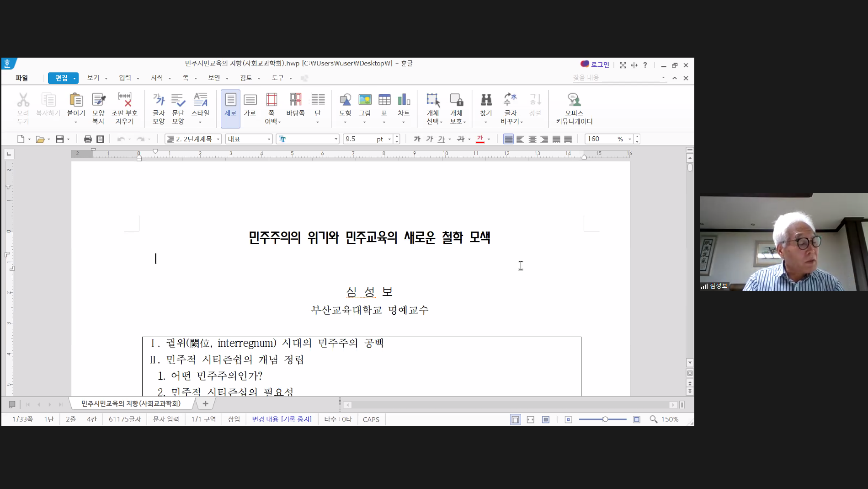Open 문단 모양 (Paragraph Shape) tool
868x489 pixels.
tap(178, 100)
